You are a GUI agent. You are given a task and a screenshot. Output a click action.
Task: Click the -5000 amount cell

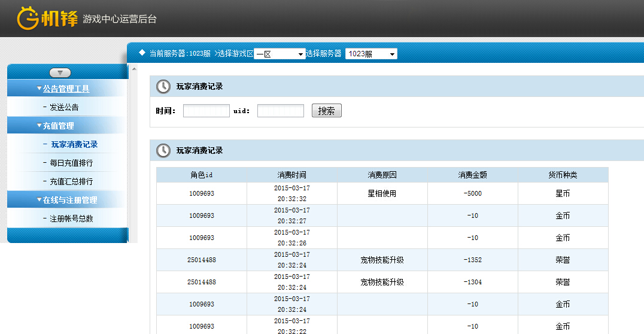coord(473,193)
